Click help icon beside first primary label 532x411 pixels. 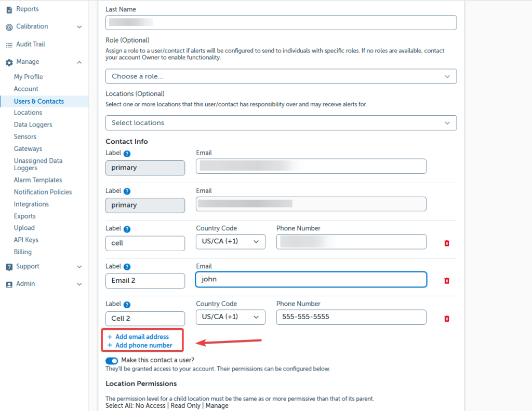[x=127, y=154]
